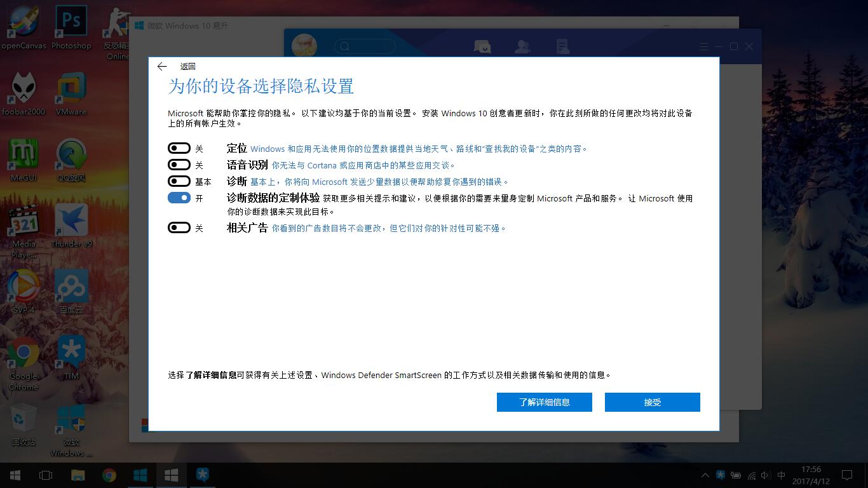The height and width of the screenshot is (488, 868).
Task: Open the TIM desktop icon
Action: (71, 357)
